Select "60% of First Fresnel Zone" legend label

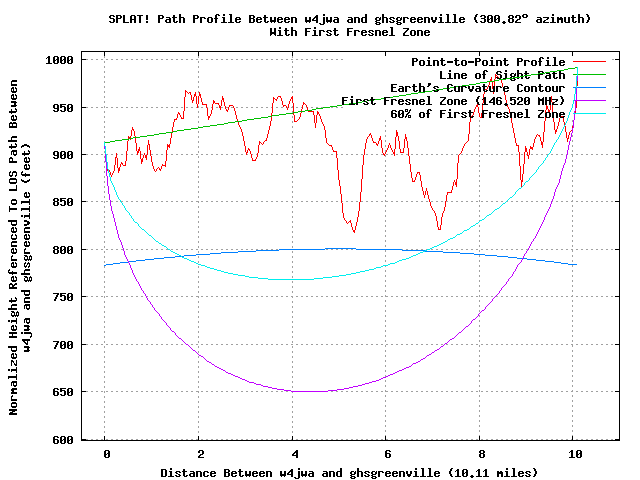pyautogui.click(x=477, y=114)
